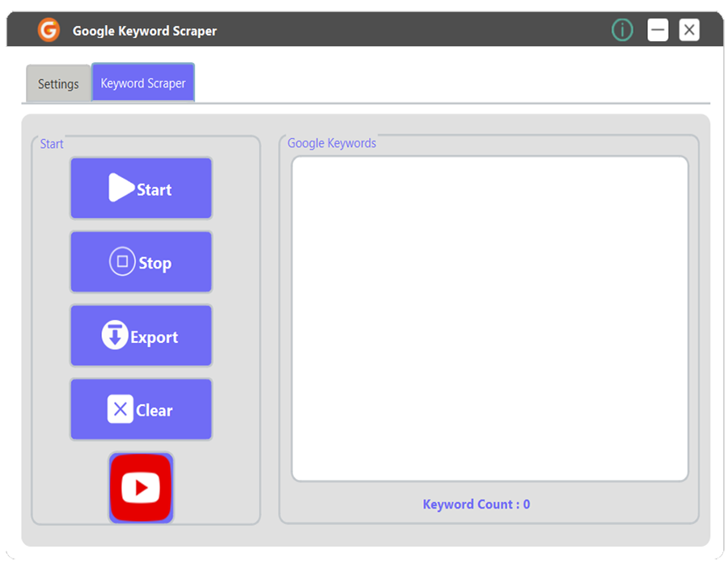This screenshot has width=728, height=566.
Task: Click the Stop button
Action: click(141, 262)
